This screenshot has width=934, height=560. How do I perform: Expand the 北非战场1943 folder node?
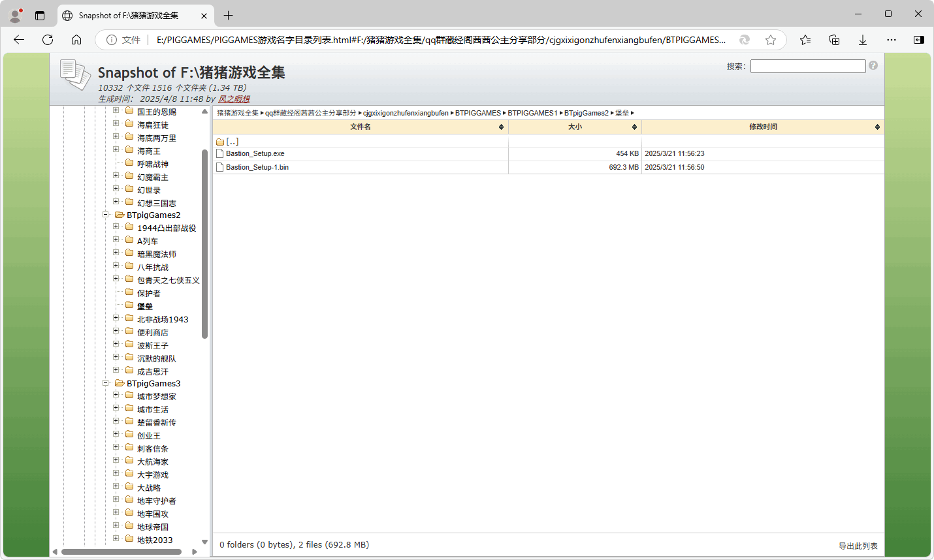116,319
